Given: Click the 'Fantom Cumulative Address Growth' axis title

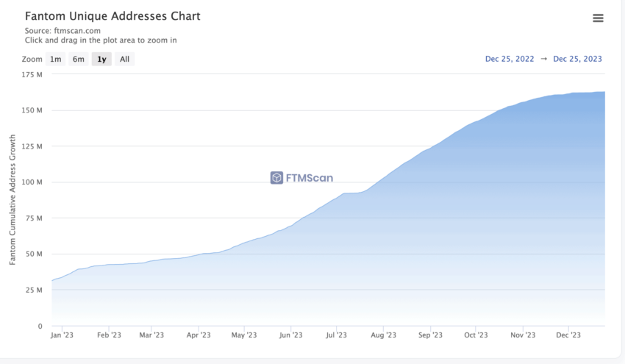Looking at the screenshot, I should pos(12,199).
